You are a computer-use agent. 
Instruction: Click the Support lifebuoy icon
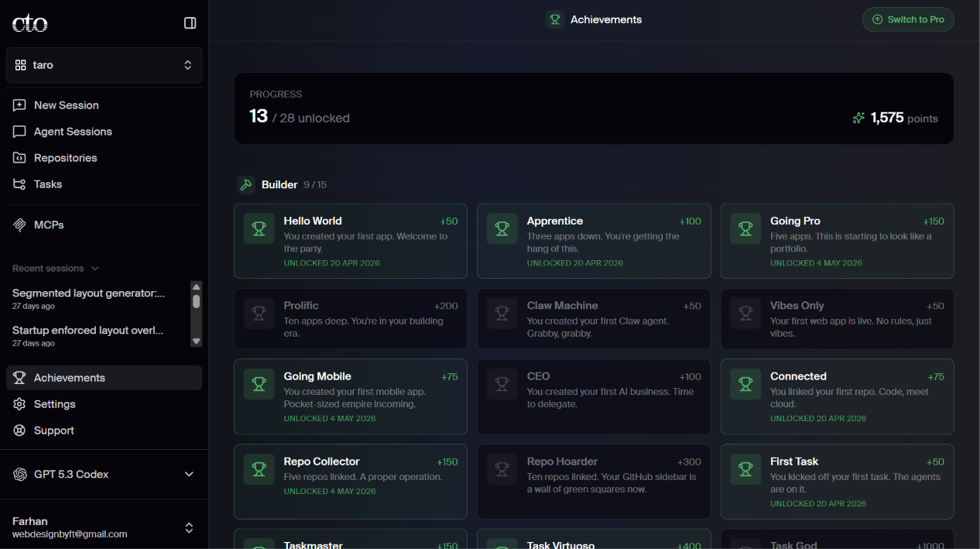[20, 431]
